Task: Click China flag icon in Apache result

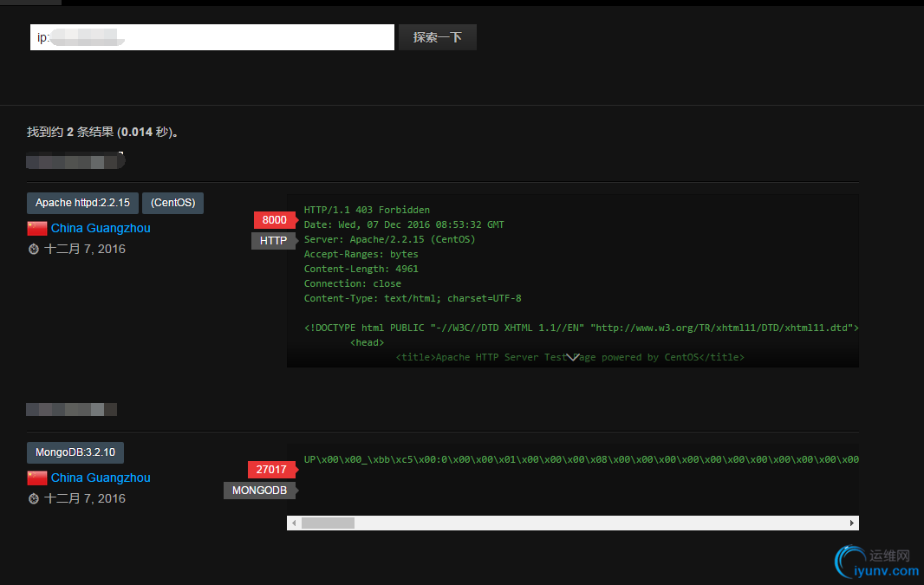Action: (37, 228)
